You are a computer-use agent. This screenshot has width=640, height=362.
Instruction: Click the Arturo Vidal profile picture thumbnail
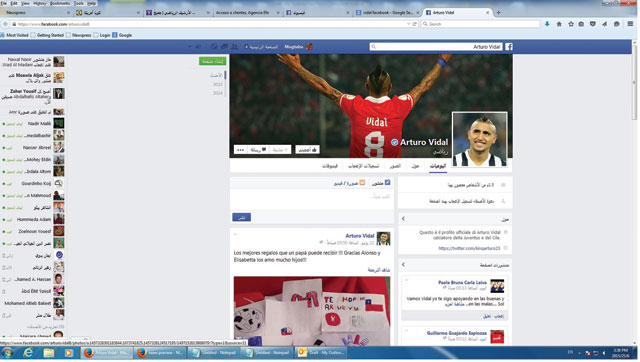point(480,140)
